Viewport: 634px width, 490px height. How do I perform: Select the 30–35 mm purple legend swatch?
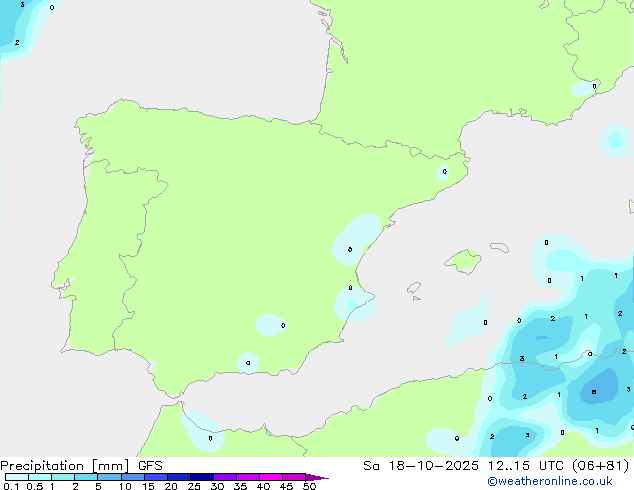coord(225,477)
